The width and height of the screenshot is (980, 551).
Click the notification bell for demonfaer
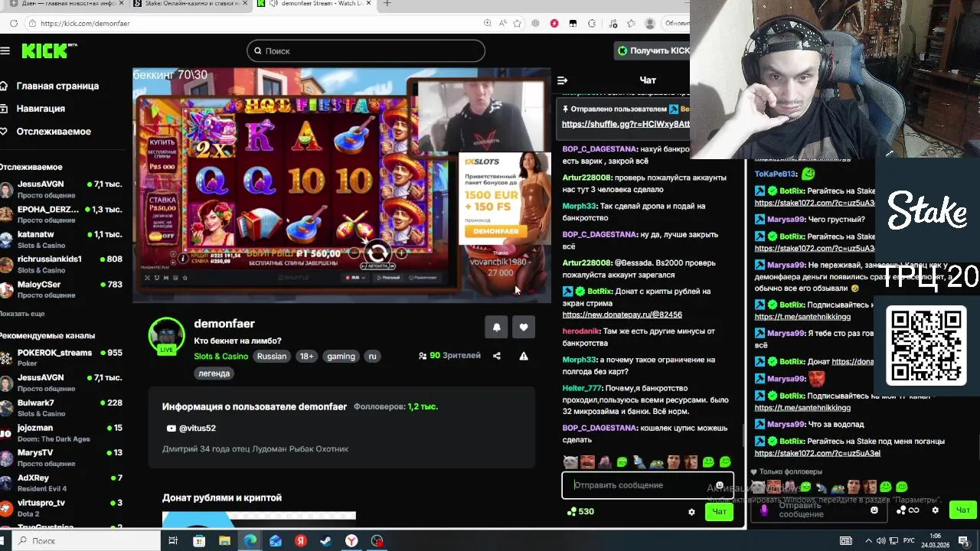[x=496, y=328]
